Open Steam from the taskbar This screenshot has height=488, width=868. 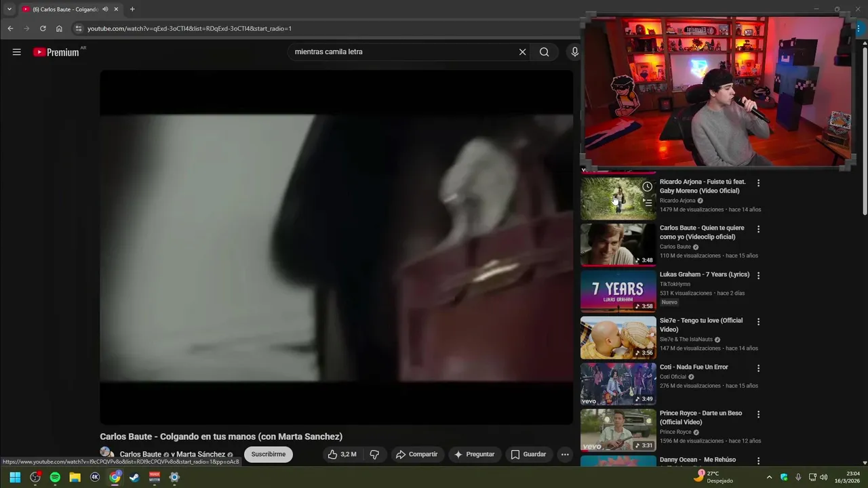[x=135, y=477]
